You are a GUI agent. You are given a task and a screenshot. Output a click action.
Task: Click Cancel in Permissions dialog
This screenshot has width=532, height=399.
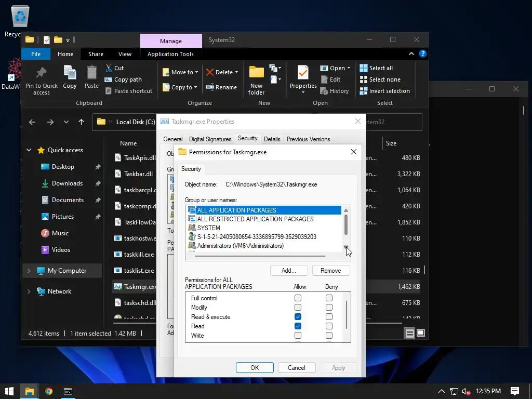297,367
